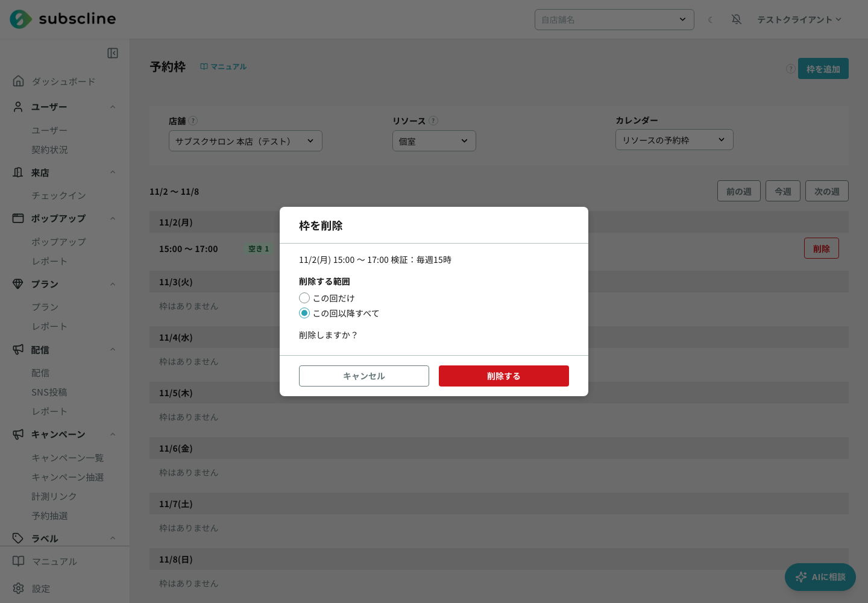Image resolution: width=868 pixels, height=603 pixels.
Task: Open ダッシュボード in sidebar
Action: 63,81
